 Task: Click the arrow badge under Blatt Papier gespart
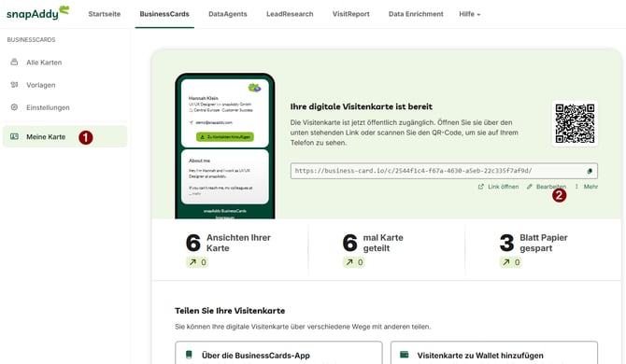[x=511, y=262]
